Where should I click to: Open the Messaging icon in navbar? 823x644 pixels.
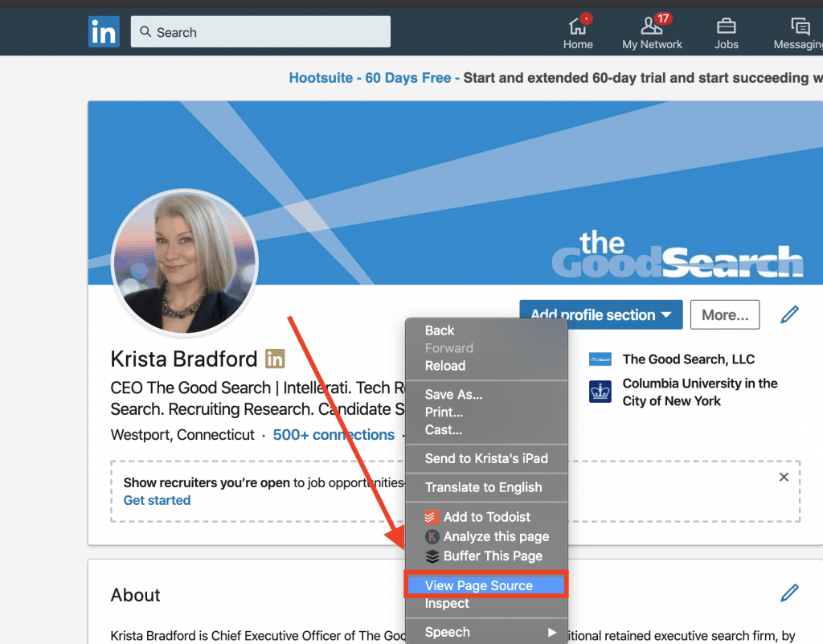tap(800, 26)
